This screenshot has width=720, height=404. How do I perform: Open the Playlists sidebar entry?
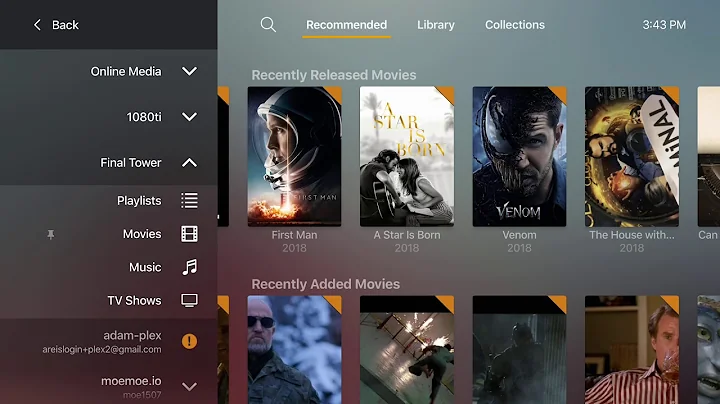139,201
